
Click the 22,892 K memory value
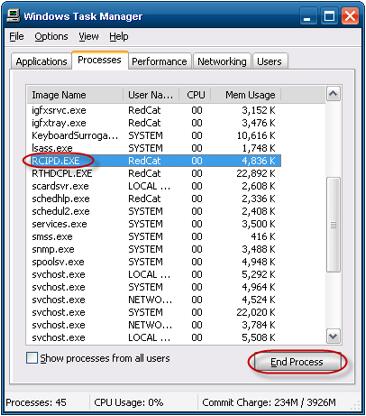[256, 174]
